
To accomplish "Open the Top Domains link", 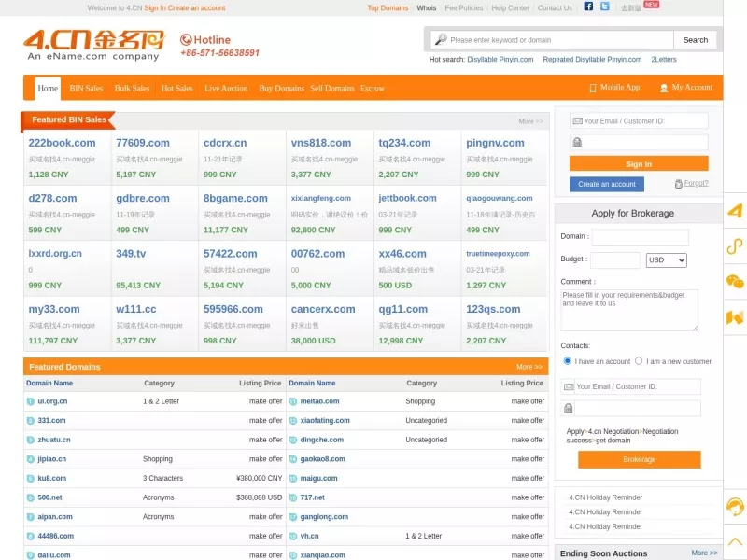I will [388, 8].
